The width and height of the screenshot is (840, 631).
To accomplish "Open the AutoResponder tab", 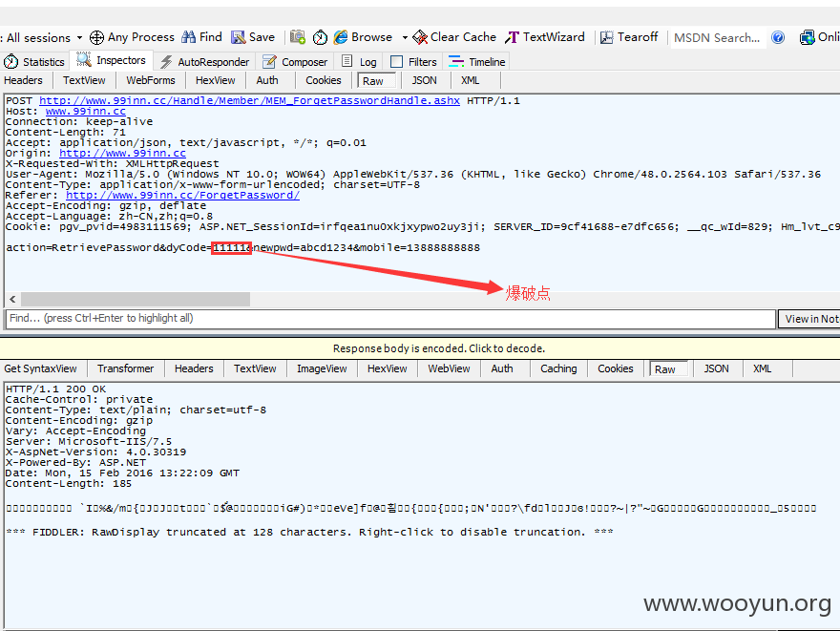I will [x=204, y=62].
